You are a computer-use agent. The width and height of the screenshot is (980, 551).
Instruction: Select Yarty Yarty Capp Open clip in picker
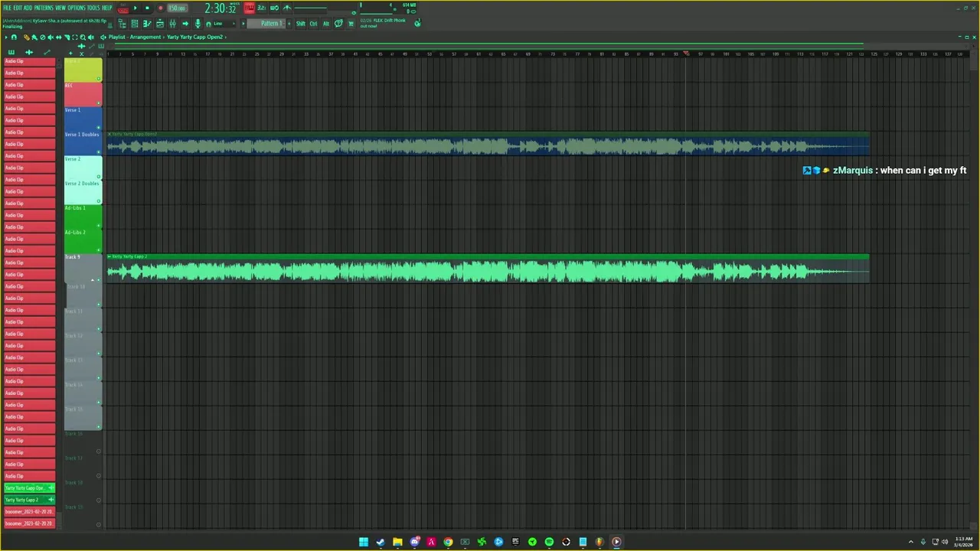click(29, 487)
